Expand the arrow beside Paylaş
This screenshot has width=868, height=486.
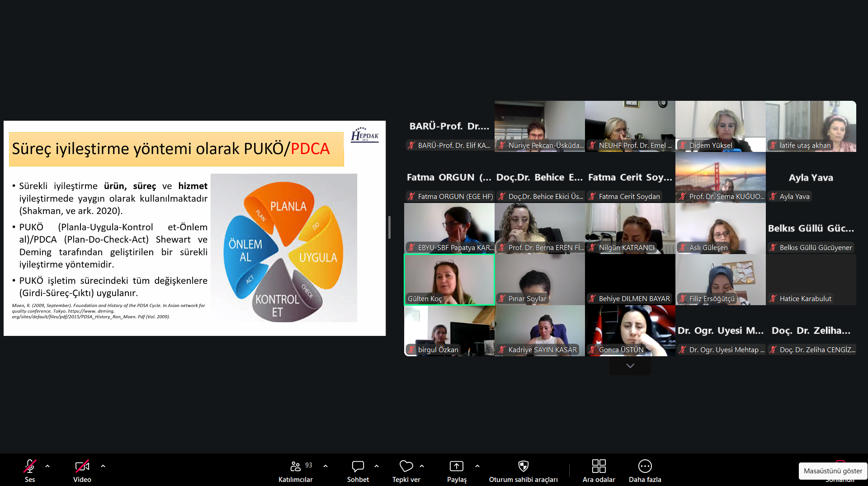pyautogui.click(x=477, y=466)
